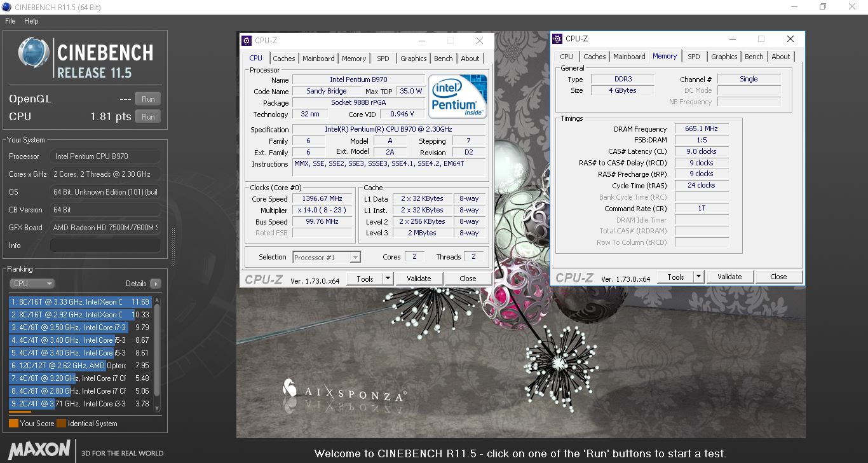This screenshot has width=868, height=463.
Task: Click the Multiplier value x 14.0
Action: [323, 211]
